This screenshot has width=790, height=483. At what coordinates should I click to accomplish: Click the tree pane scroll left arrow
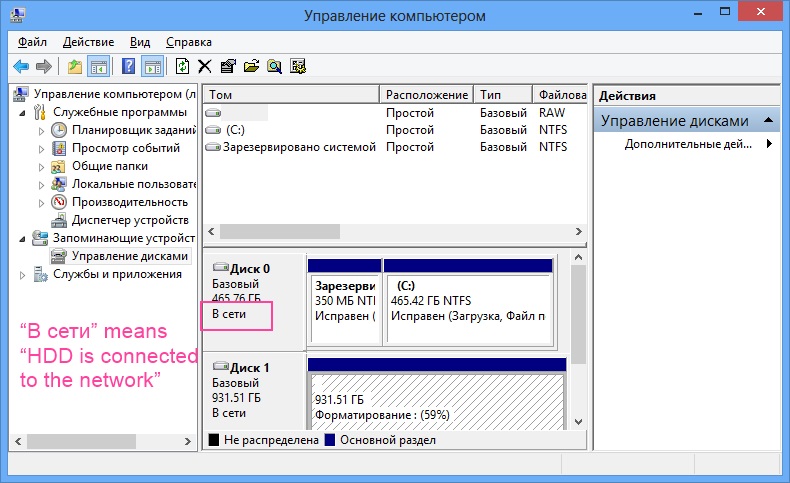(x=18, y=442)
